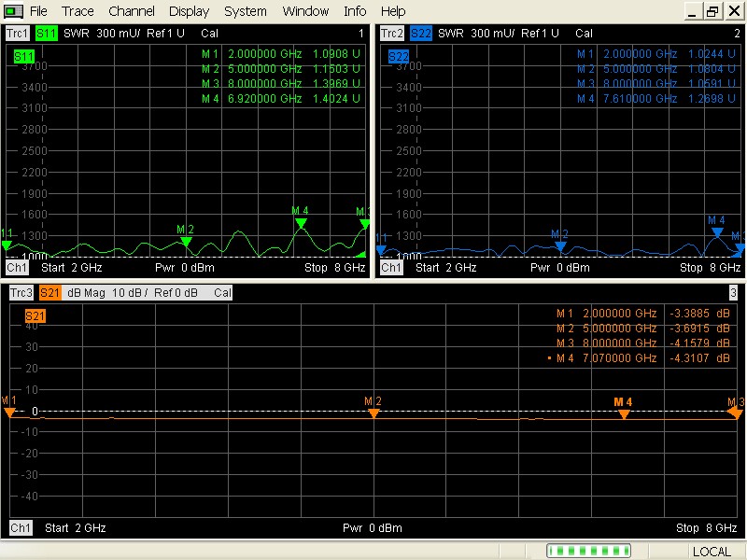Open the Trace menu
This screenshot has width=747, height=560.
point(78,11)
